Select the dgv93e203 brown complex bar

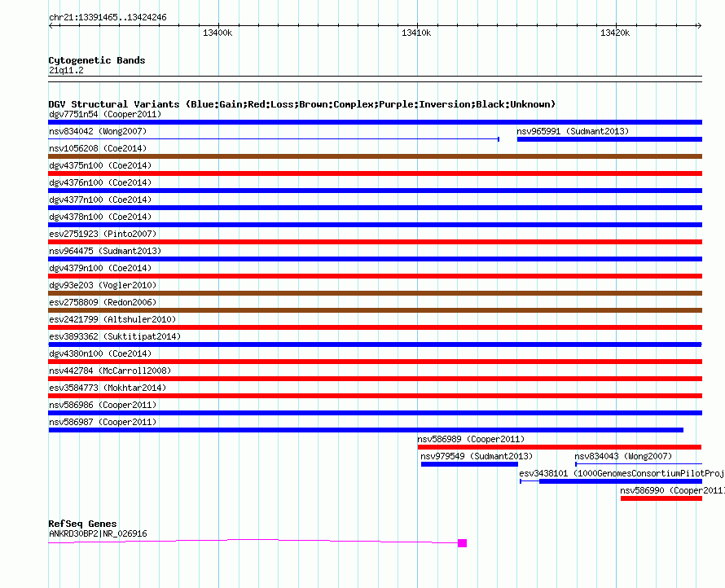click(x=375, y=293)
